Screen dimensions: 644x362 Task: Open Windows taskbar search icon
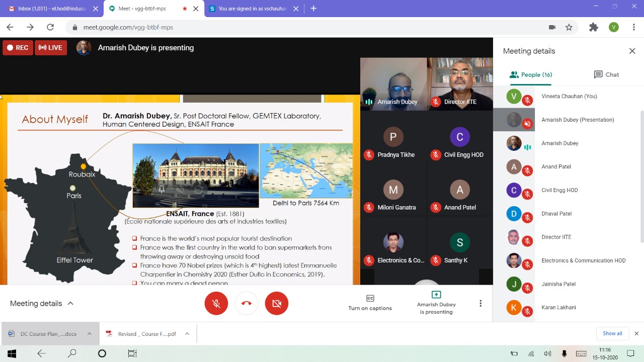72,353
